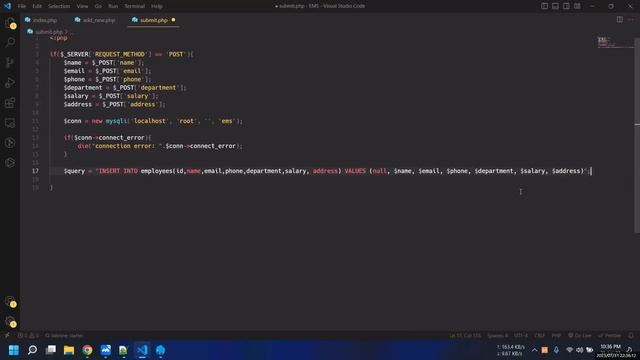The image size is (640, 360).
Task: Open the Extensions view
Action: point(10,102)
